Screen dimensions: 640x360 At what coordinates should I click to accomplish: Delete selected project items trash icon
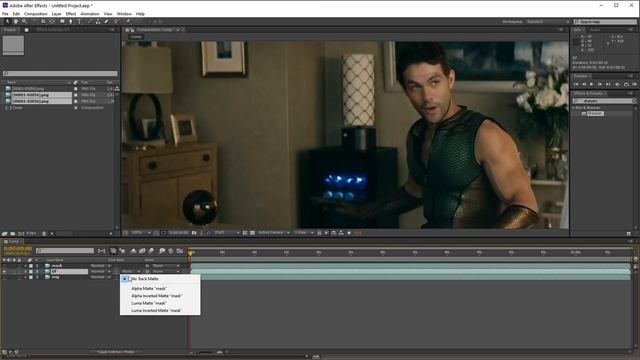(44, 233)
